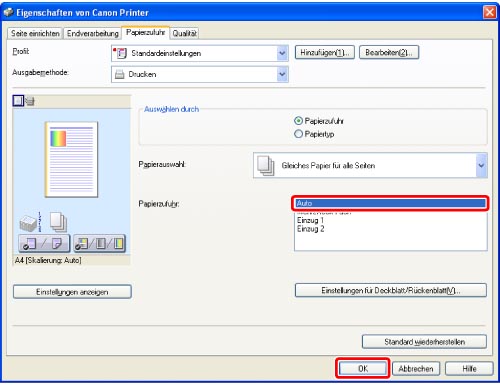The width and height of the screenshot is (500, 386).
Task: Expand the Papierauswahl dropdown
Action: click(481, 165)
